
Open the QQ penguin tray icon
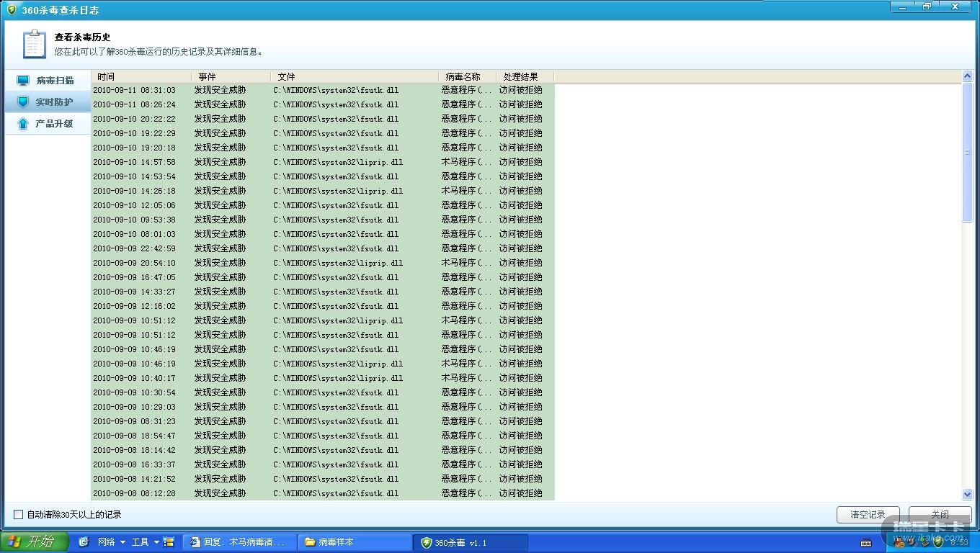point(899,542)
